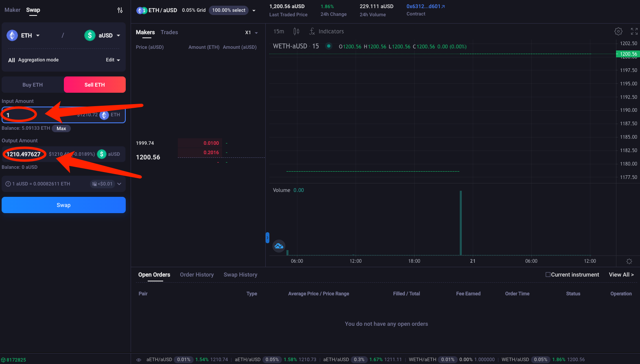Open the swap settings sliders icon
This screenshot has height=364, width=640.
point(120,10)
